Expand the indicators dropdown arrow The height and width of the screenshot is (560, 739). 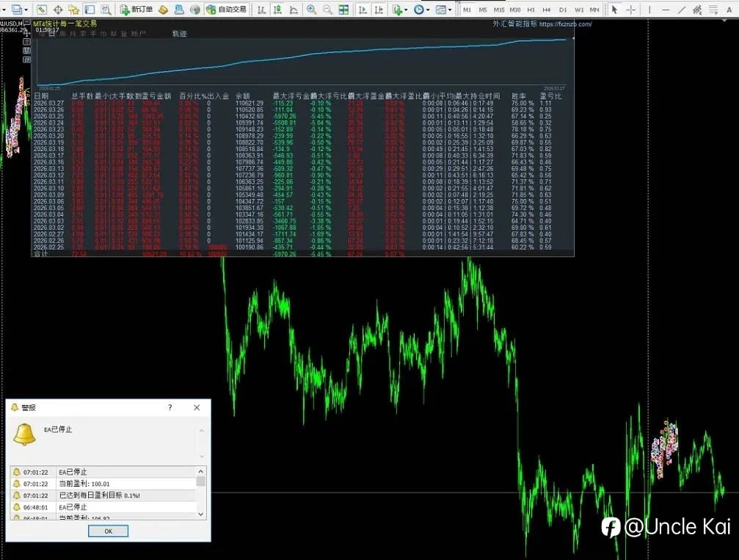(406, 10)
